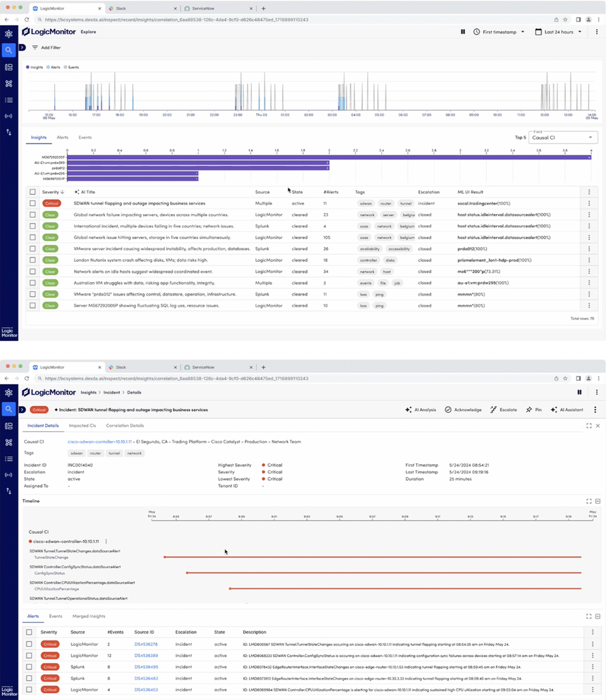607x700 pixels.
Task: Open kebab menu beside cisco-sdwan-controller in Timeline
Action: [x=106, y=541]
